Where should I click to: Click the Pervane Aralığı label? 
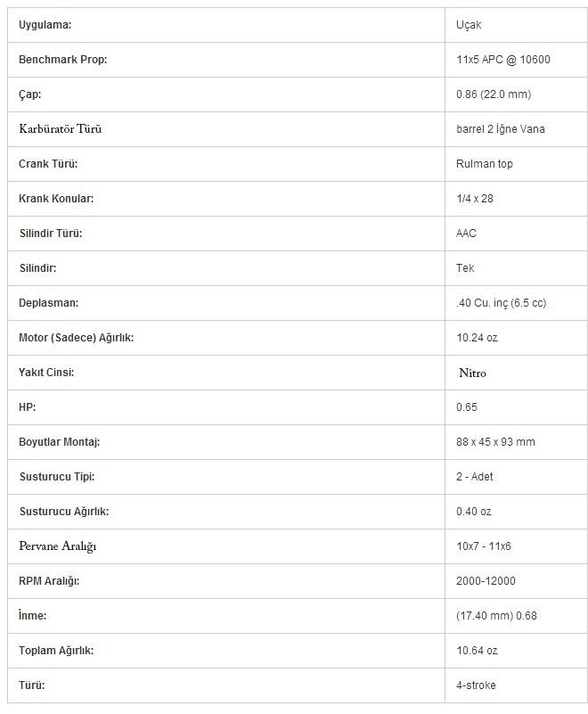tap(57, 546)
